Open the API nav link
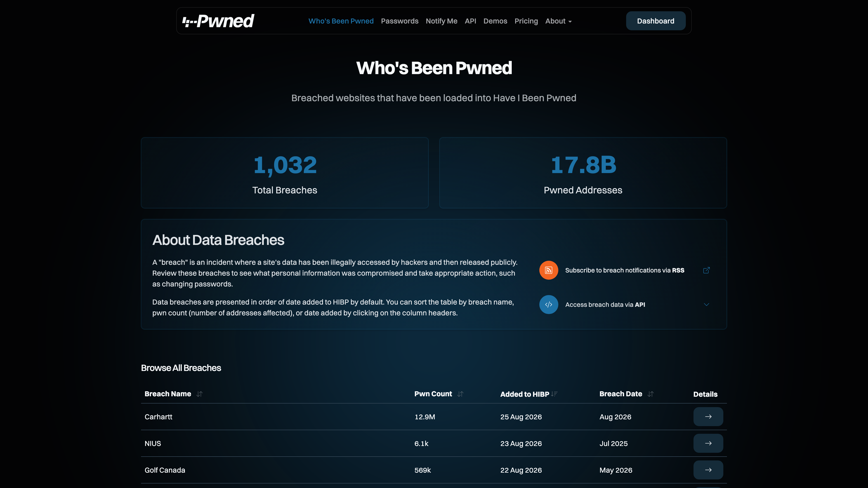The width and height of the screenshot is (868, 488). click(470, 21)
